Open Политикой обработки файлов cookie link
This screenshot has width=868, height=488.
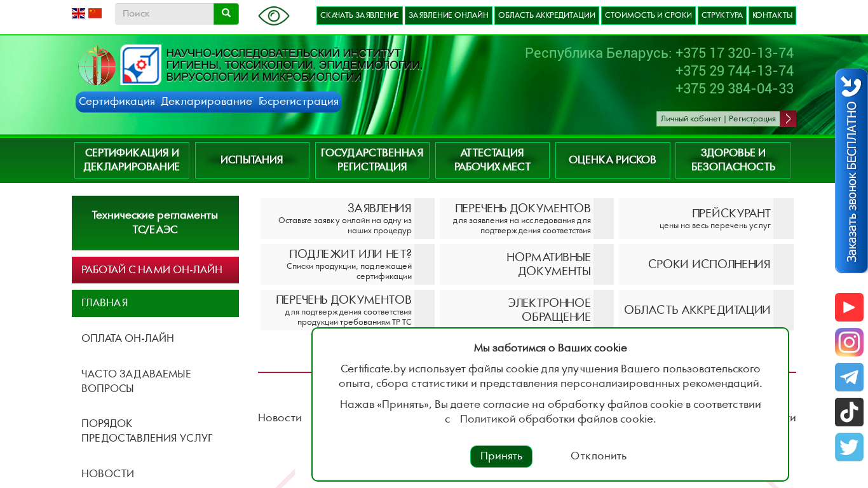click(557, 419)
